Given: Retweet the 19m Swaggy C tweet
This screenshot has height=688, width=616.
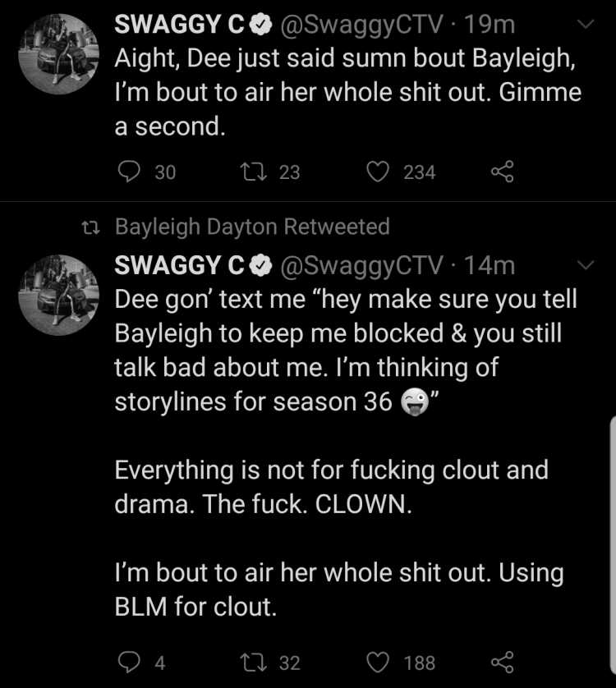Looking at the screenshot, I should 254,172.
